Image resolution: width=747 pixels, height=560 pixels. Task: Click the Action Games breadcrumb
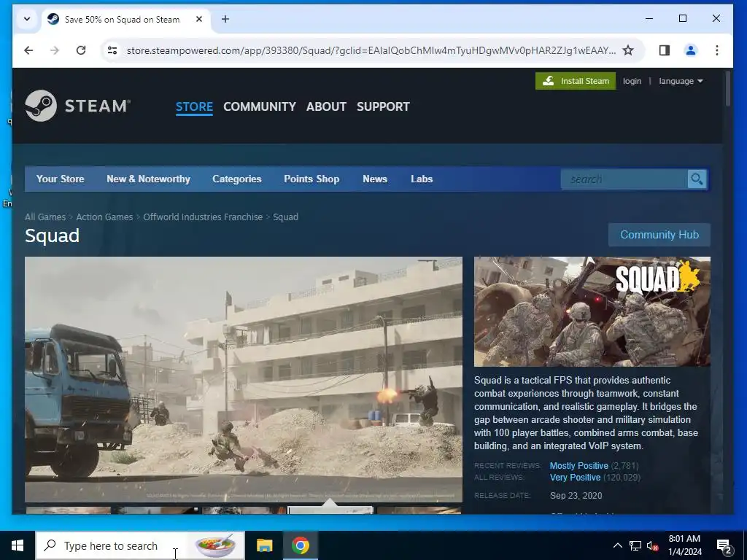(104, 217)
